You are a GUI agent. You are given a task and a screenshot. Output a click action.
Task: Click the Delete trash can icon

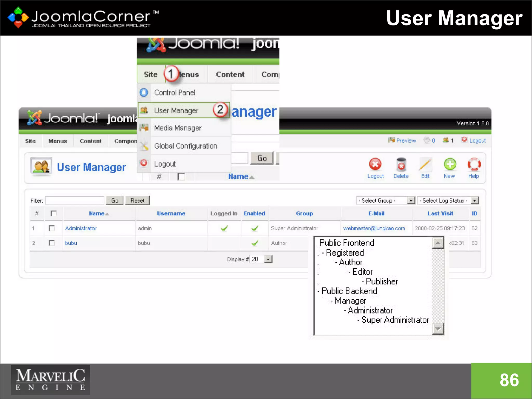pos(401,164)
